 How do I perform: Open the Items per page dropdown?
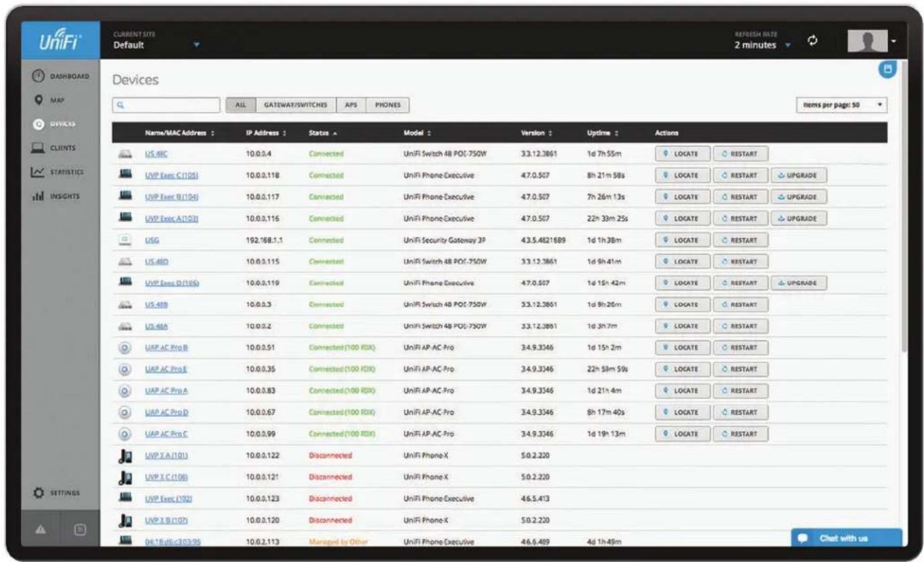842,105
